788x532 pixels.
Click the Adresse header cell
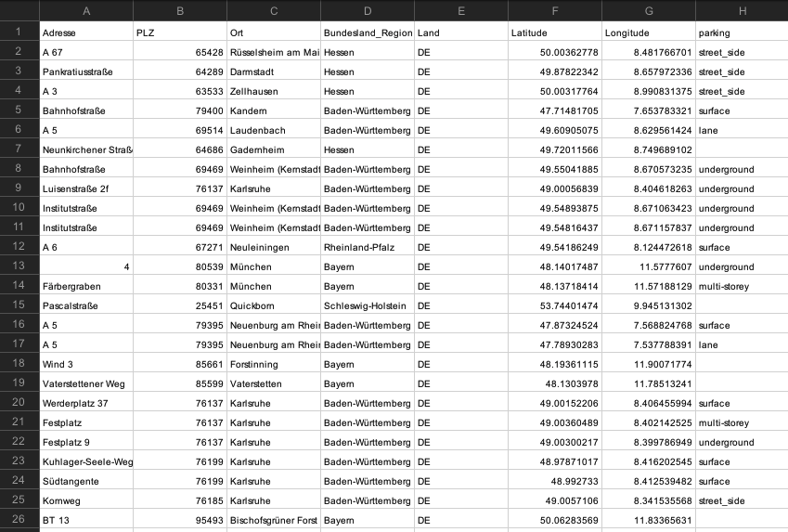[86, 32]
